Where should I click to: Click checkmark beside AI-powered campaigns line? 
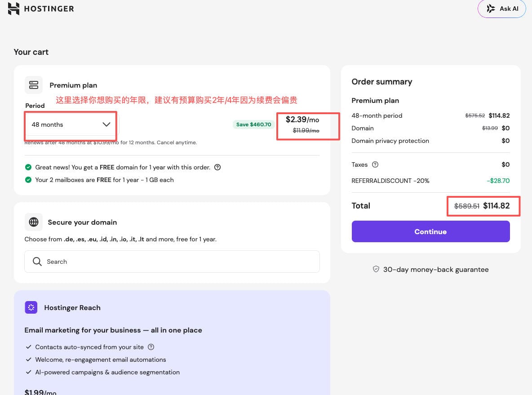click(x=28, y=372)
